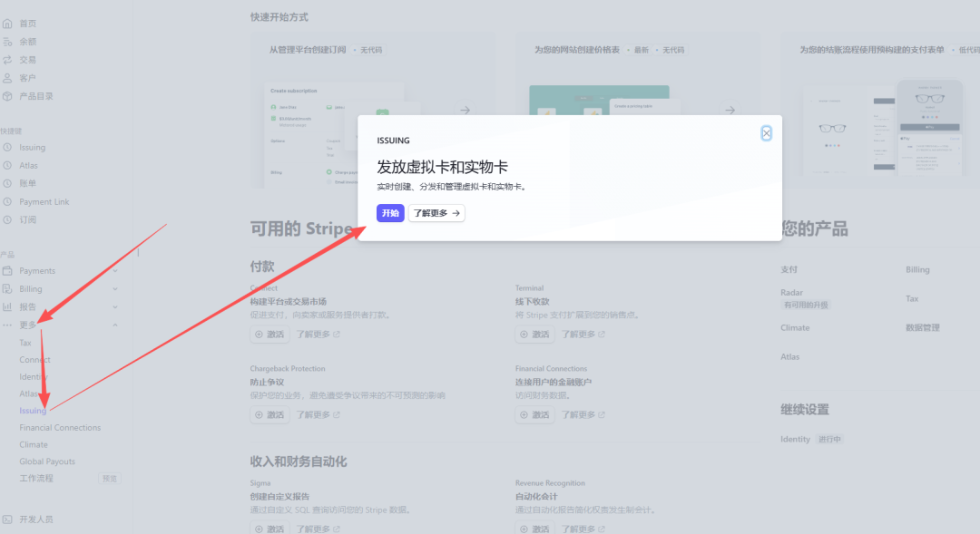Click external-link icon after Financial Connections 了解更多
This screenshot has height=534, width=980.
click(x=602, y=414)
